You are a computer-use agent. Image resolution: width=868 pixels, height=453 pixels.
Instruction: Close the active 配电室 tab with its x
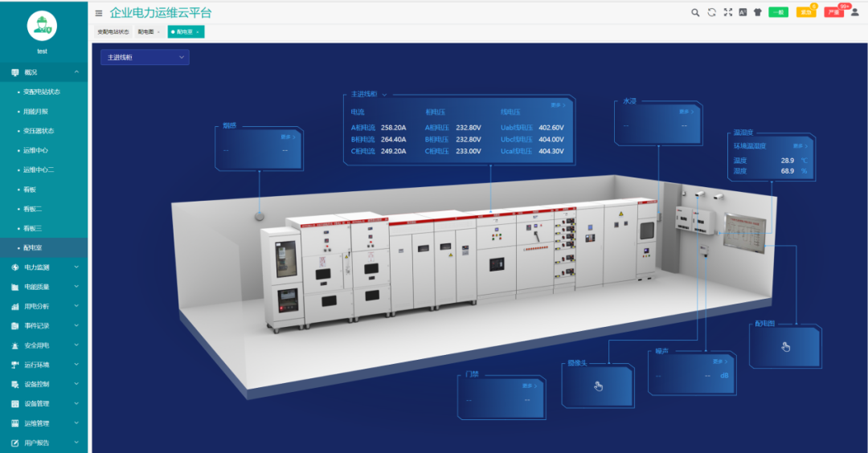tap(198, 32)
